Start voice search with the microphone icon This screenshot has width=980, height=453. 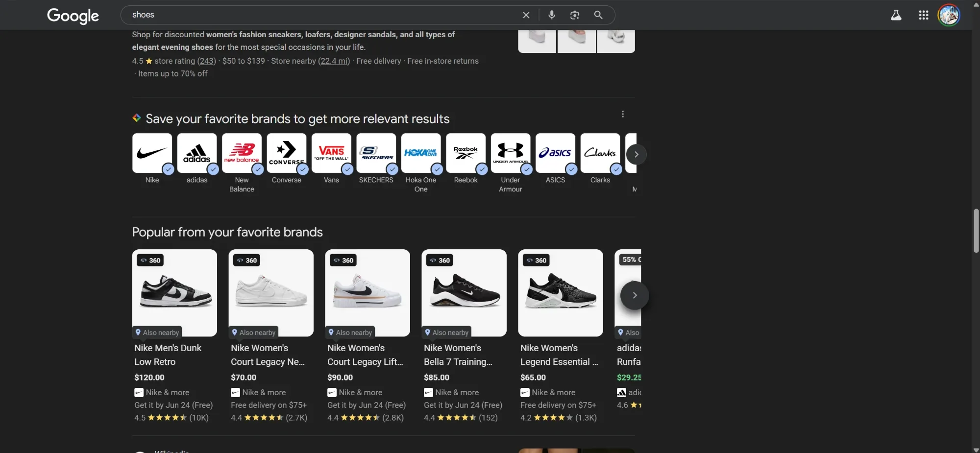pos(552,15)
